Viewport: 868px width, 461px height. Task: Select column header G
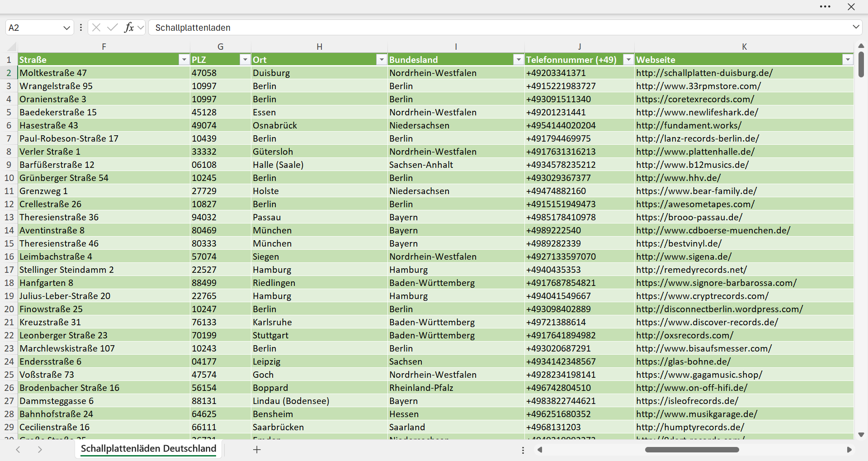click(x=221, y=47)
